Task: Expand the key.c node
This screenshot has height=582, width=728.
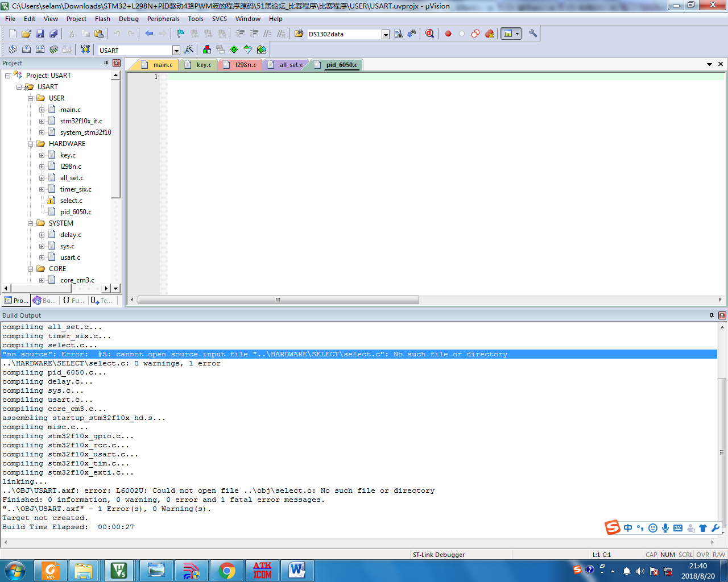Action: coord(42,155)
